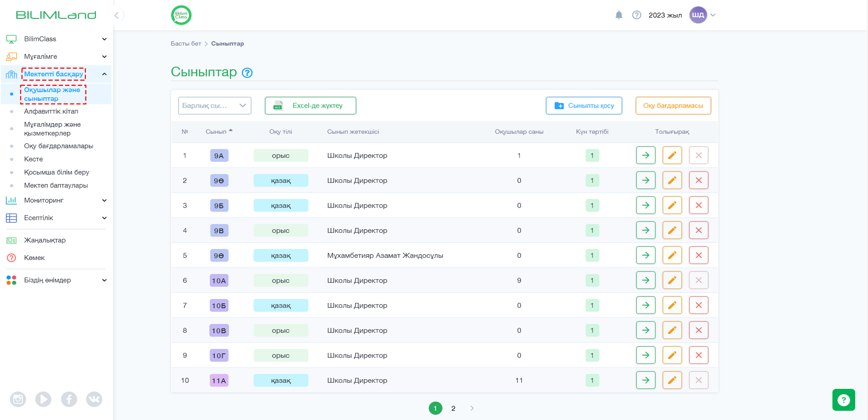Click the green help chat button
Screen dimensions: 868x420
[843, 400]
